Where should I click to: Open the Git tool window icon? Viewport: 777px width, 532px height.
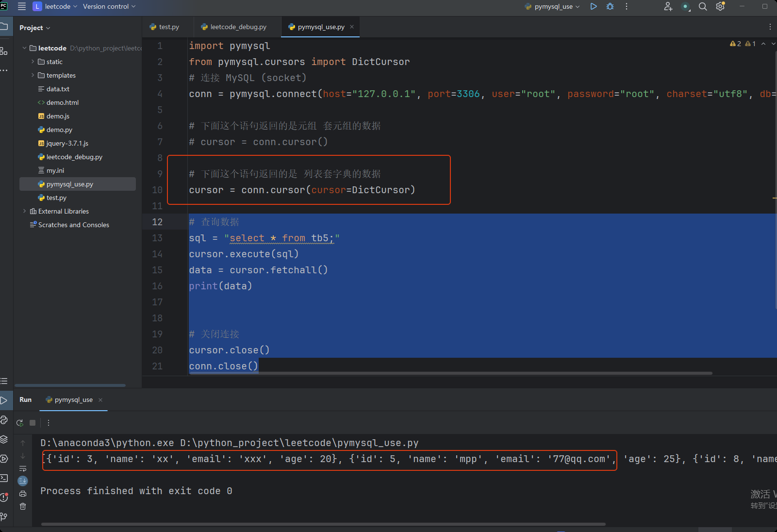[4, 516]
